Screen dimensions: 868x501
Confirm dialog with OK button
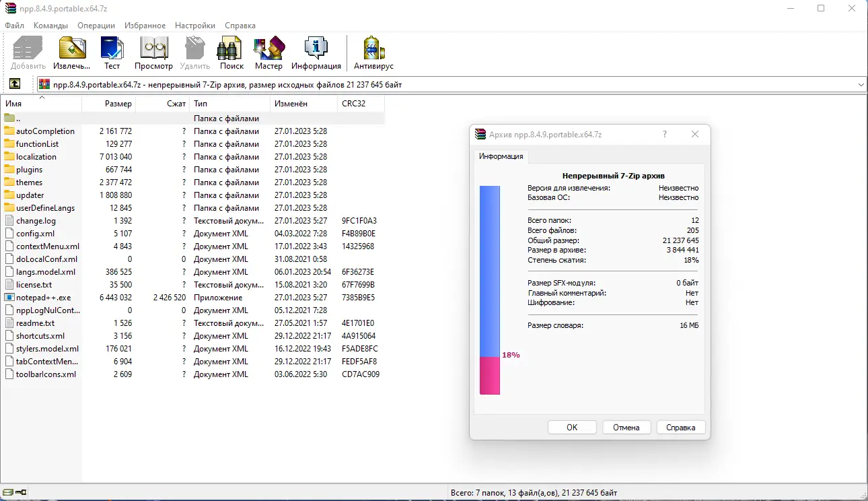572,428
